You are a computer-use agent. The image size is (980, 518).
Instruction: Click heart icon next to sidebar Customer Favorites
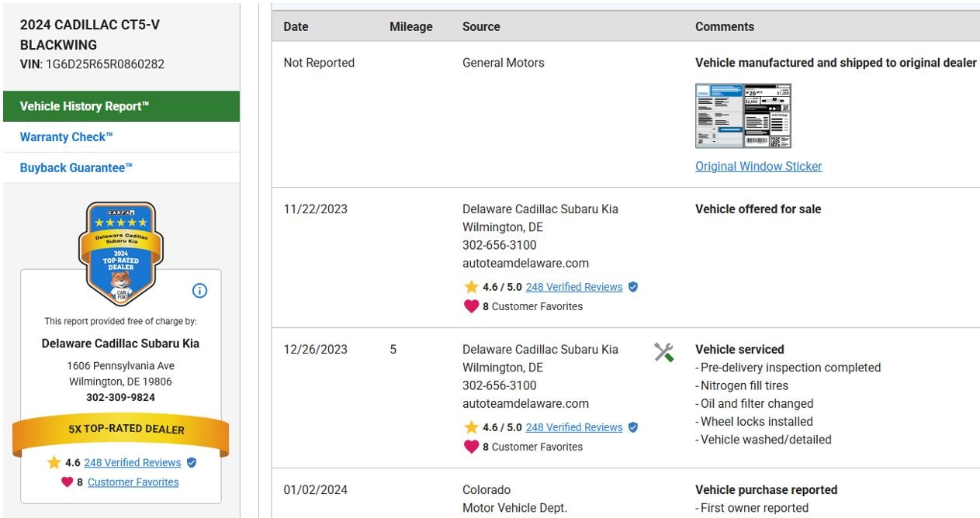point(68,482)
